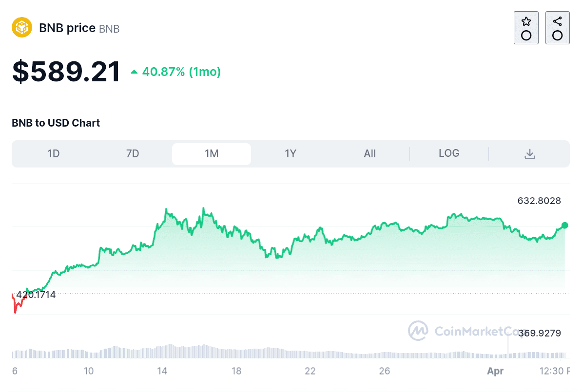The height and width of the screenshot is (392, 582).
Task: Click the 14 date label on timeline
Action: [162, 371]
